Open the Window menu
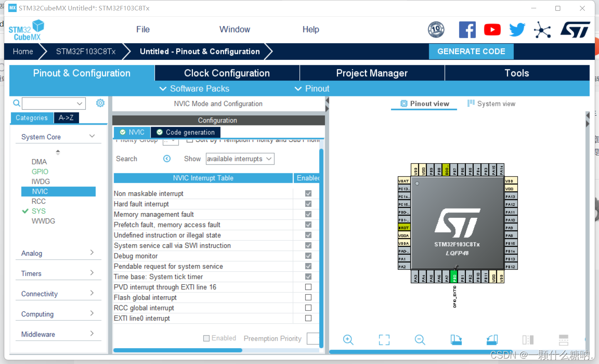Screen dimensions: 599x364 click(235, 30)
